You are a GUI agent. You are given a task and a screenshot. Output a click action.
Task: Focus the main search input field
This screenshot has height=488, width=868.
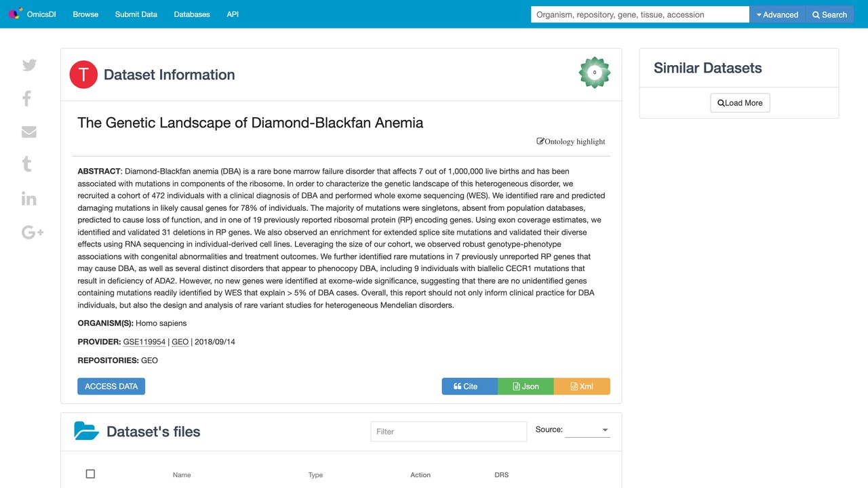tap(640, 14)
